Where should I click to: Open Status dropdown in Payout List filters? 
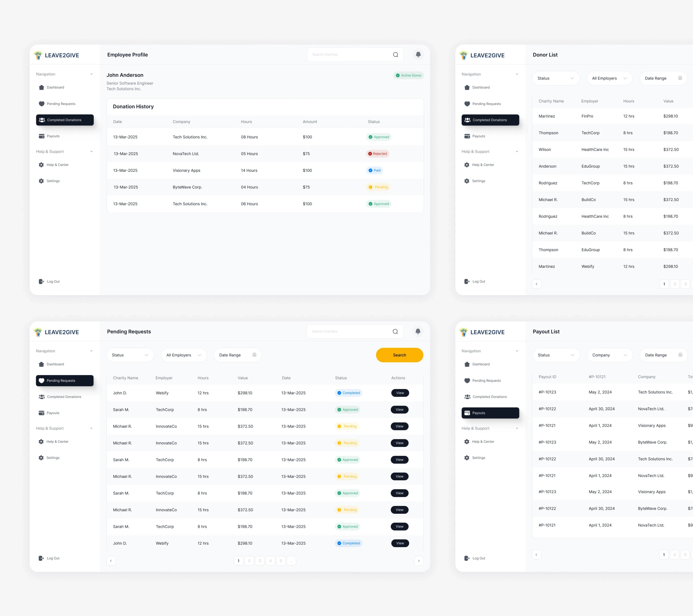[556, 355]
